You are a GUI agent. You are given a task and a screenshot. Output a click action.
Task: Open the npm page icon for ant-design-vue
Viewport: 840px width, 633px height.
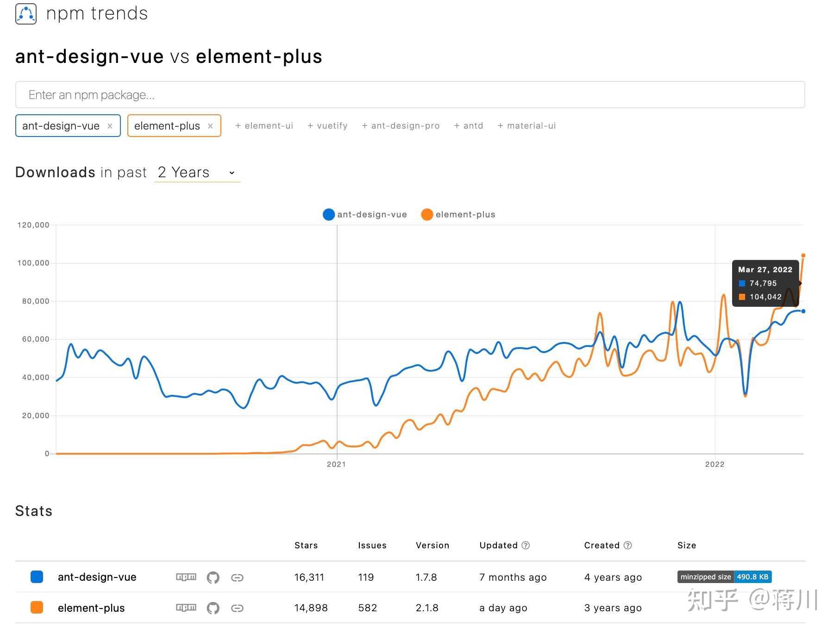pyautogui.click(x=186, y=577)
